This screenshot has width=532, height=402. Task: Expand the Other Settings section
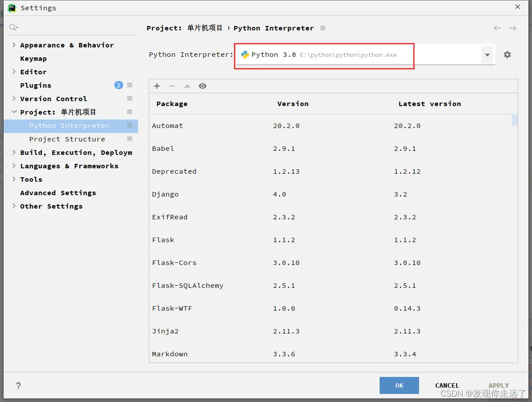[x=14, y=206]
